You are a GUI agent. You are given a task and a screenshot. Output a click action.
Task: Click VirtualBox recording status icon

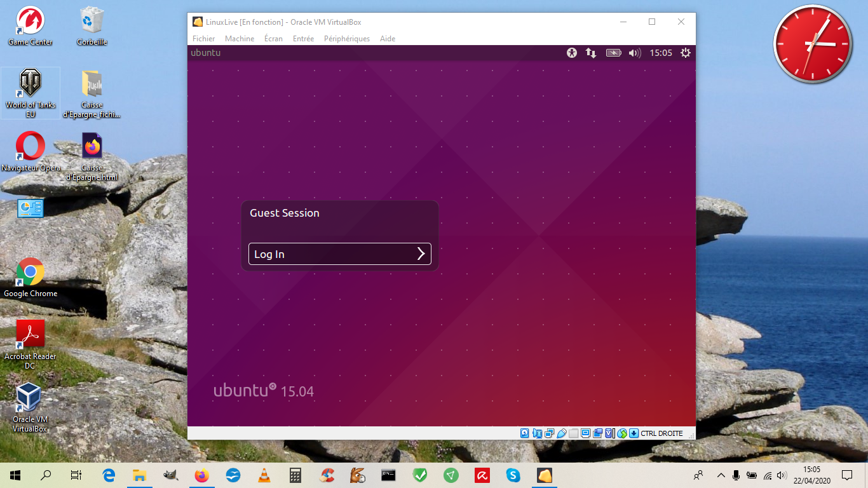pyautogui.click(x=598, y=433)
